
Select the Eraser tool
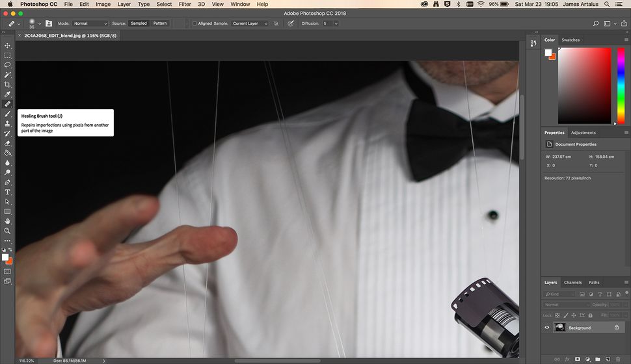(7, 143)
